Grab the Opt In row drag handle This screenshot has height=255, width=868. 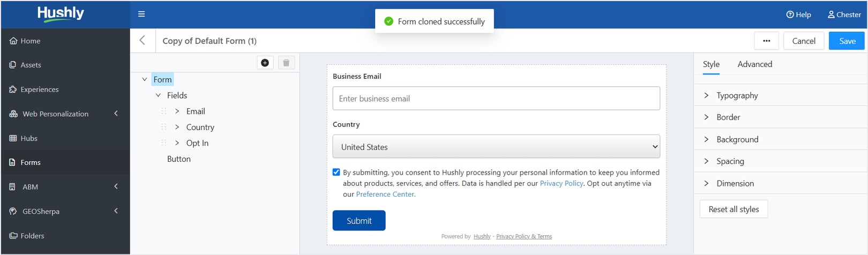pos(164,143)
